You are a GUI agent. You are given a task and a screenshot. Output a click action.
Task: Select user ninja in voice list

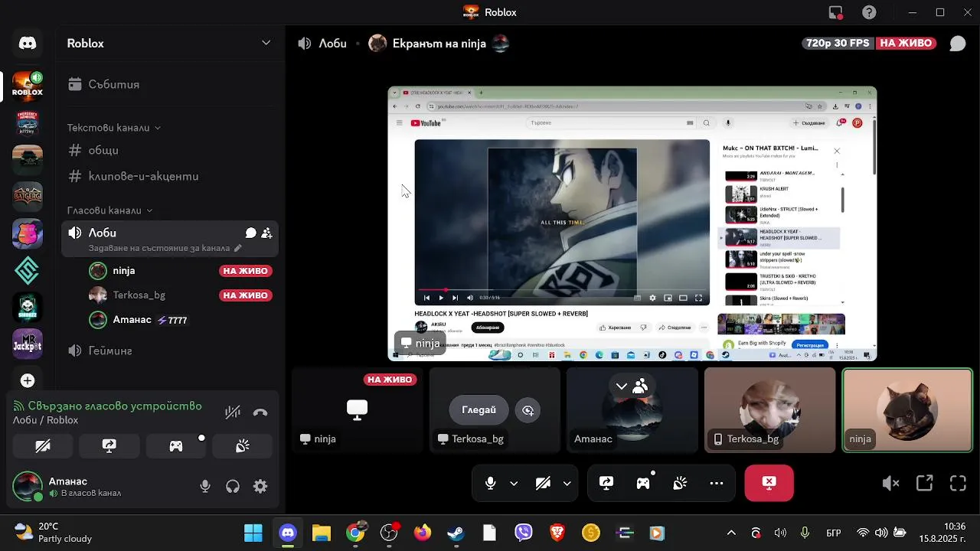(x=181, y=271)
